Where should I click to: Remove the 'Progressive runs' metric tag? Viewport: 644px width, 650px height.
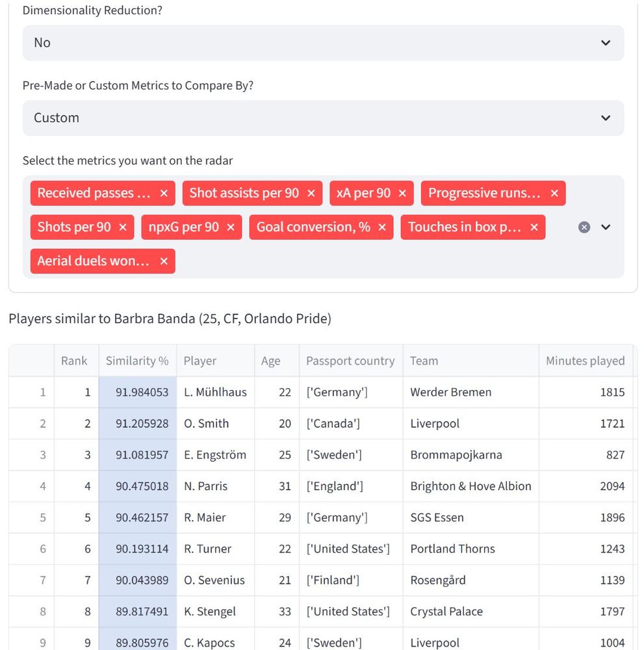554,193
